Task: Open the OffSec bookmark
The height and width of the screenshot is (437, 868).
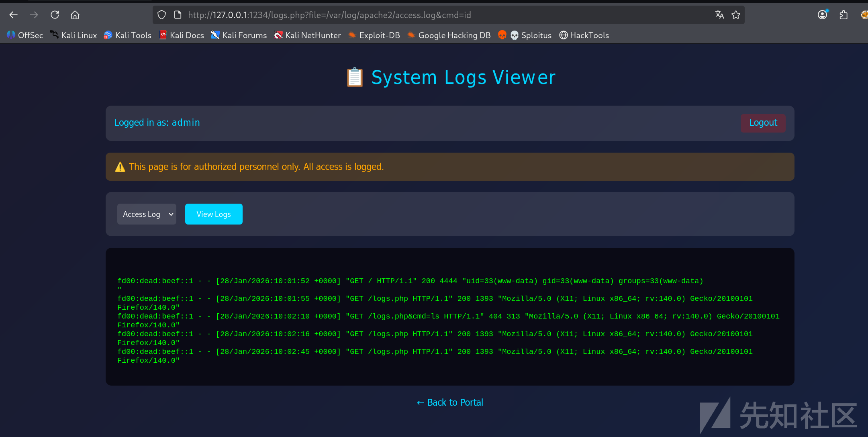Action: click(25, 35)
